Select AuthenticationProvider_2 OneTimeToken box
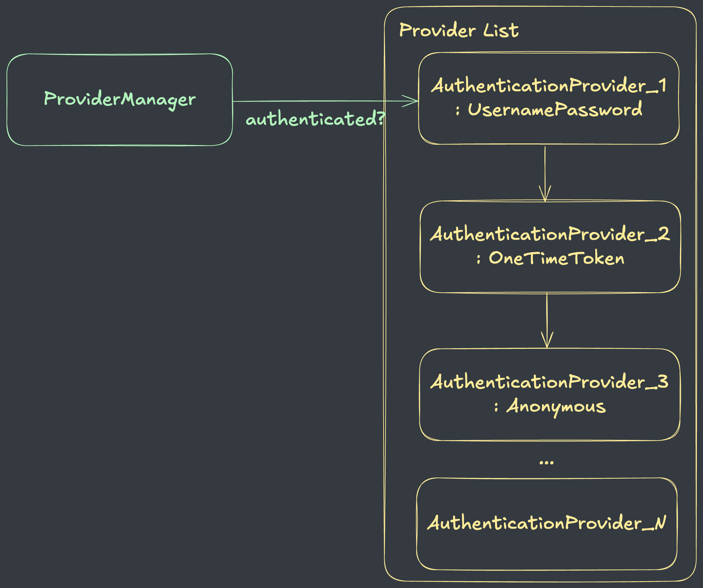The width and height of the screenshot is (703, 588). [x=550, y=247]
